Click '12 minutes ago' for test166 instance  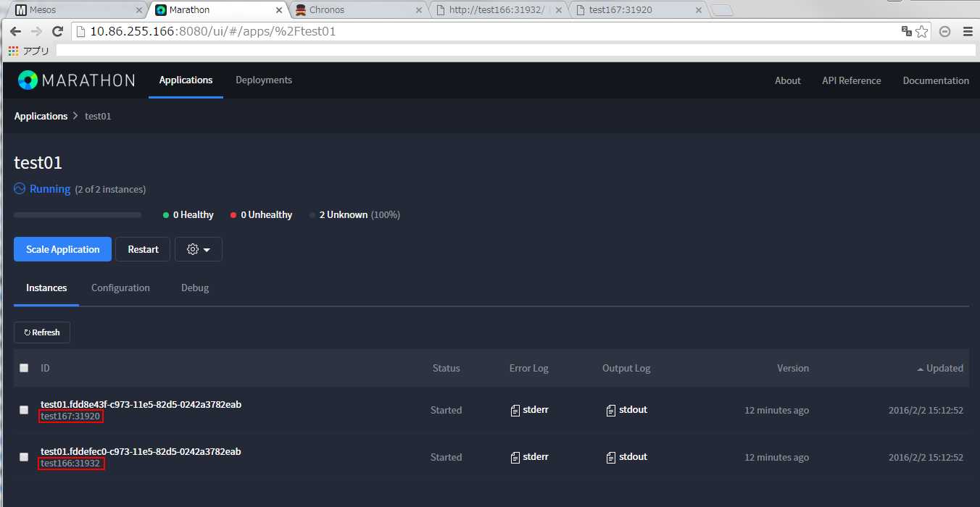tap(777, 457)
